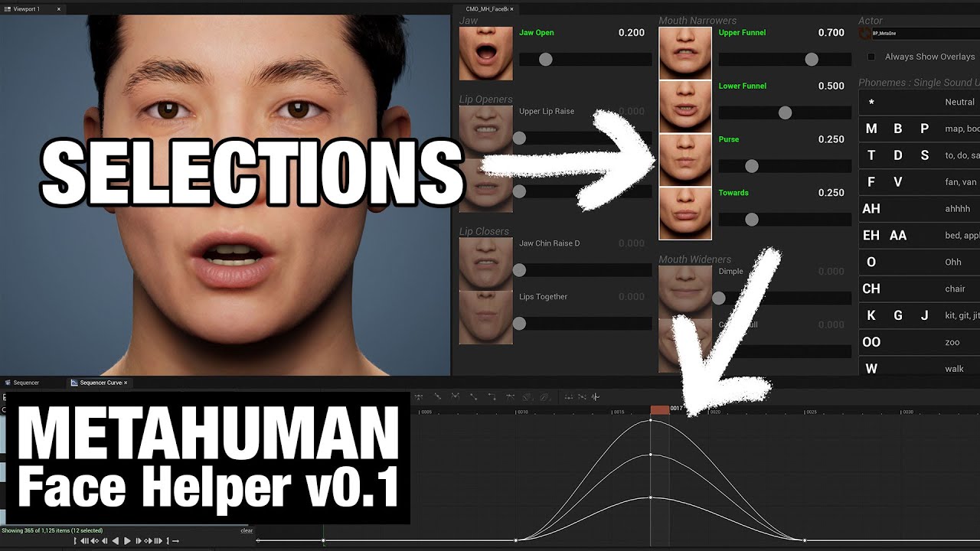The width and height of the screenshot is (980, 551).
Task: Click the B phoneme button
Action: point(898,129)
